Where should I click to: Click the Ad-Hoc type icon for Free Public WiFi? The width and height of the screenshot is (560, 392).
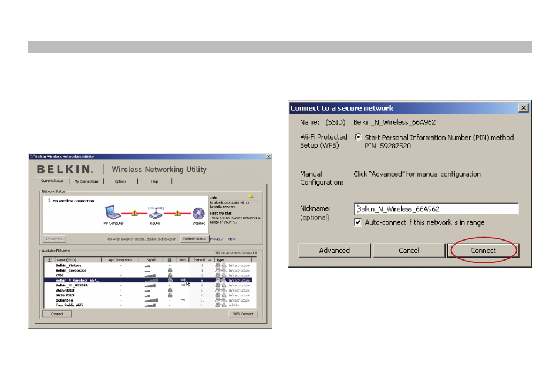tap(221, 305)
